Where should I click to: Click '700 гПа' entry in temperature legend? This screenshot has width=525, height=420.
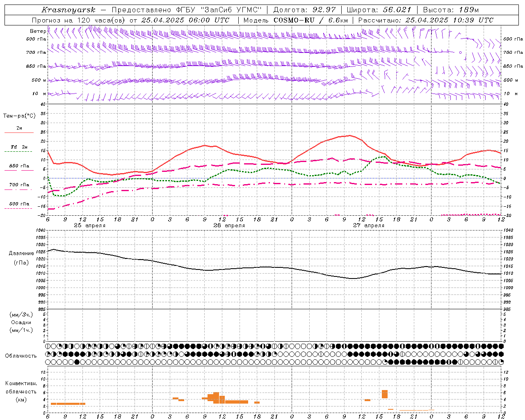tap(19, 185)
